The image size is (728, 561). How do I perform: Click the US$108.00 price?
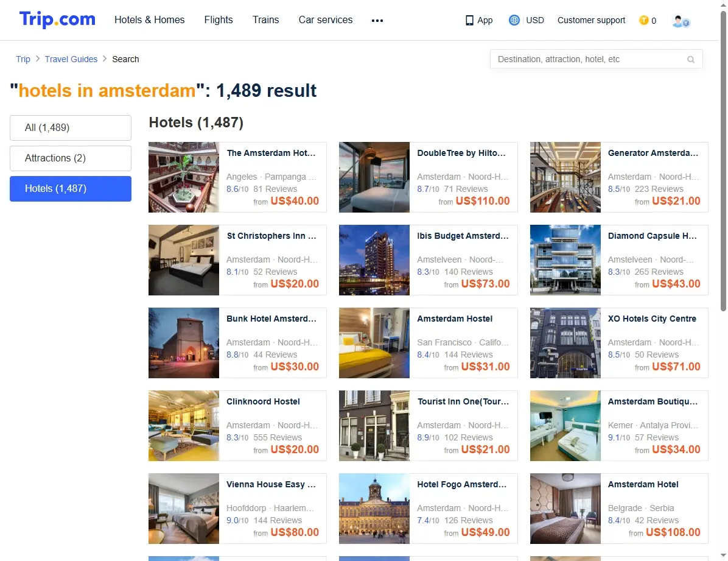click(673, 532)
